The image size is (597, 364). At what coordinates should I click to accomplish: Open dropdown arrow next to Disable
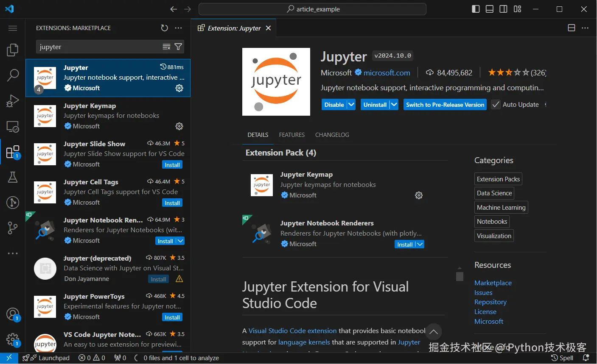pos(351,105)
